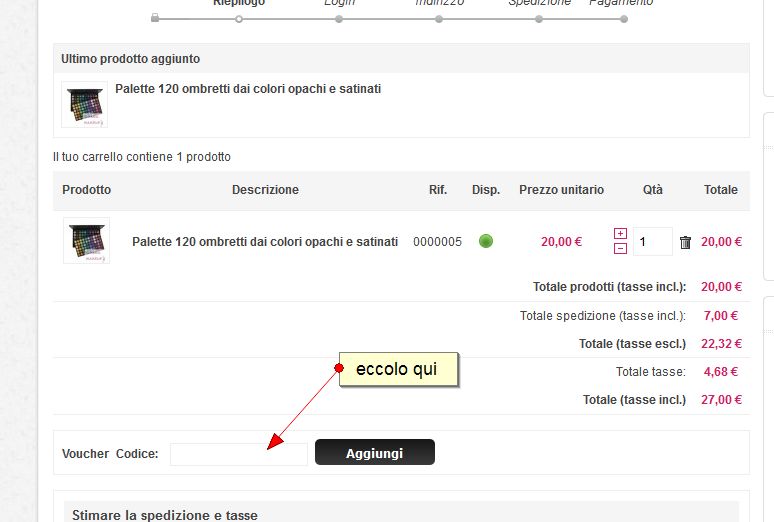The height and width of the screenshot is (522, 774).
Task: Focus the Voucher Codice input field
Action: pos(238,454)
